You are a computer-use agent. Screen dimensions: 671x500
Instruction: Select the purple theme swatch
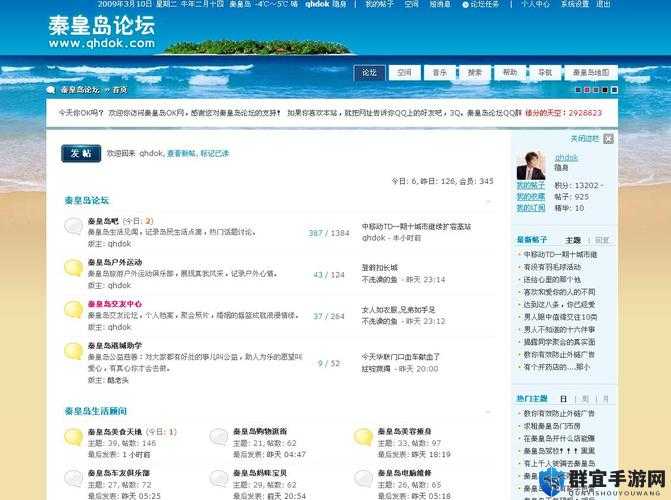[587, 90]
